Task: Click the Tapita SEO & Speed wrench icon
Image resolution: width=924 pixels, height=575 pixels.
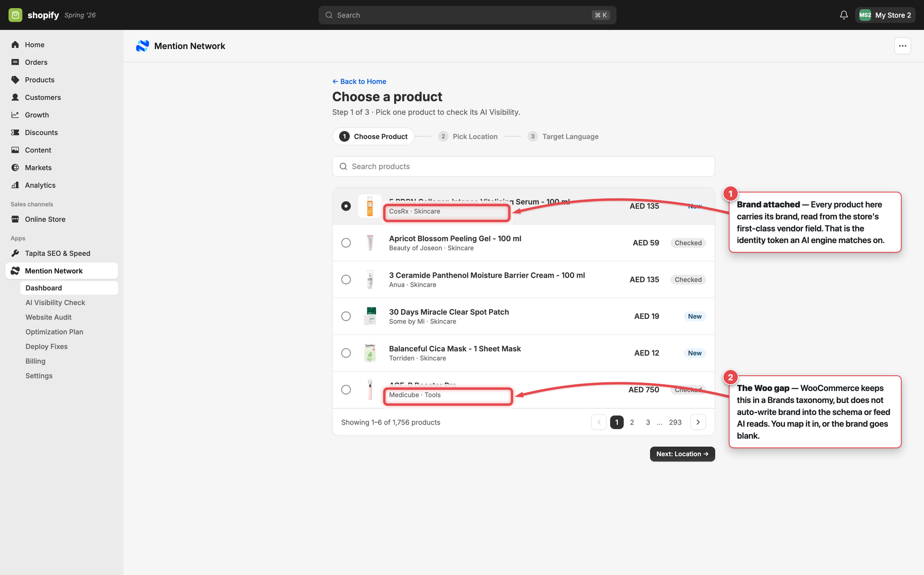Action: (x=15, y=253)
